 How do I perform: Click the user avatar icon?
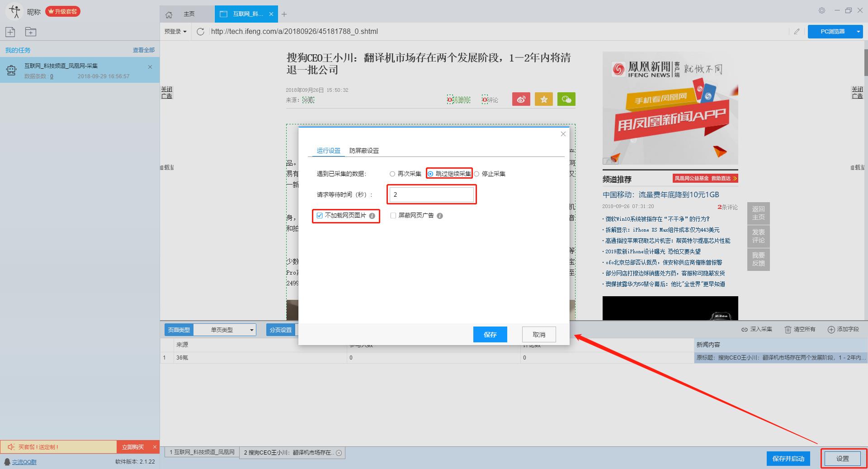[x=14, y=11]
